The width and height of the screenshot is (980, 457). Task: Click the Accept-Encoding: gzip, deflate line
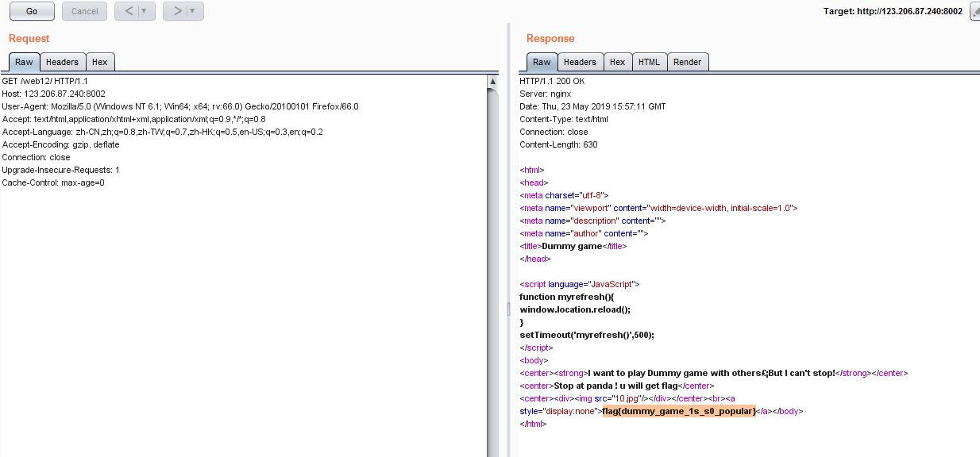tap(60, 144)
